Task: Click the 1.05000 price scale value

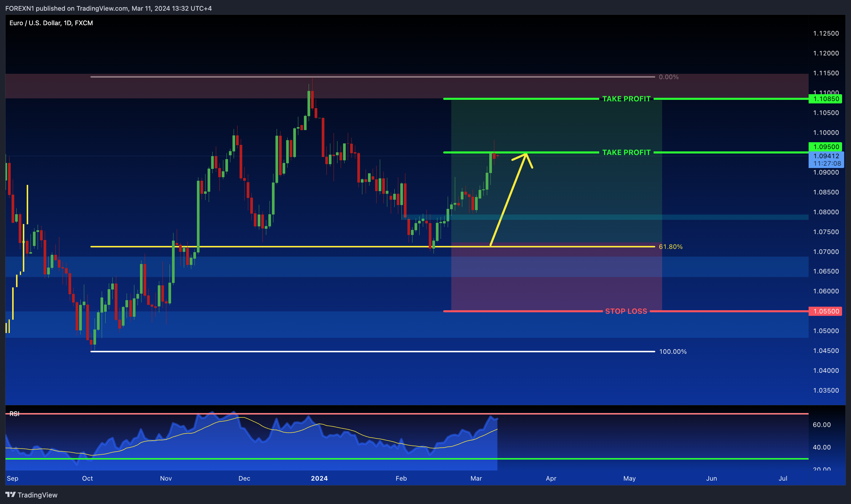Action: click(826, 331)
